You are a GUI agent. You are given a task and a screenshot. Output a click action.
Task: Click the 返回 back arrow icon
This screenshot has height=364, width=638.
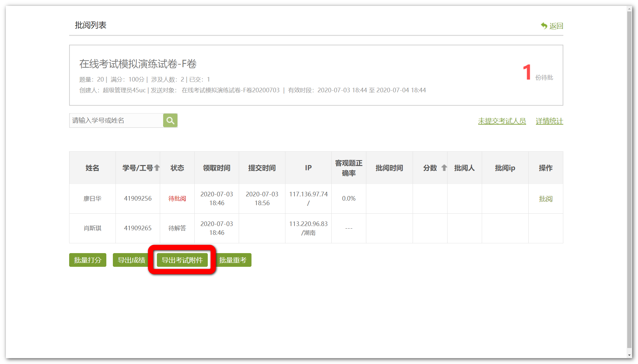(544, 26)
